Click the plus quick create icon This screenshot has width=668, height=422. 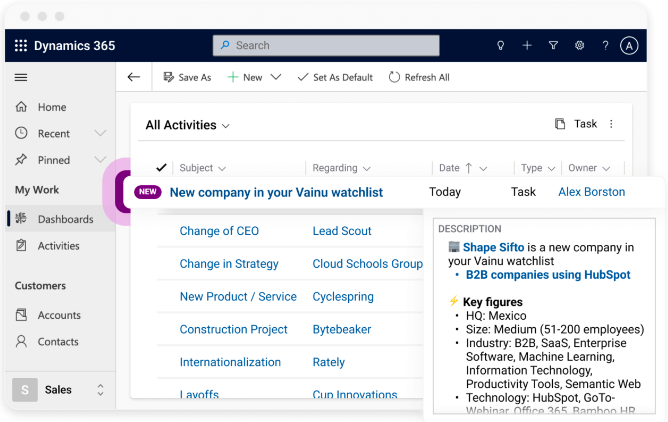[x=527, y=45]
